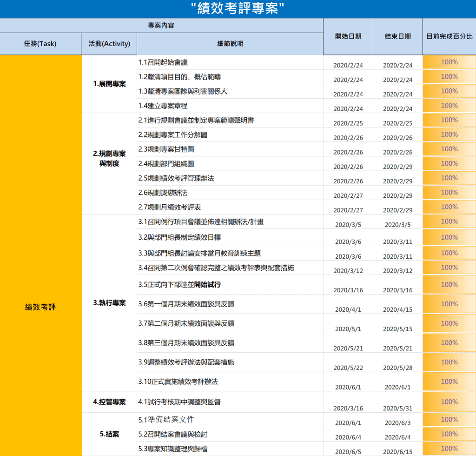Select the 2.3規劃專案甘特圖 detail cell
The width and height of the screenshot is (476, 456).
point(230,149)
